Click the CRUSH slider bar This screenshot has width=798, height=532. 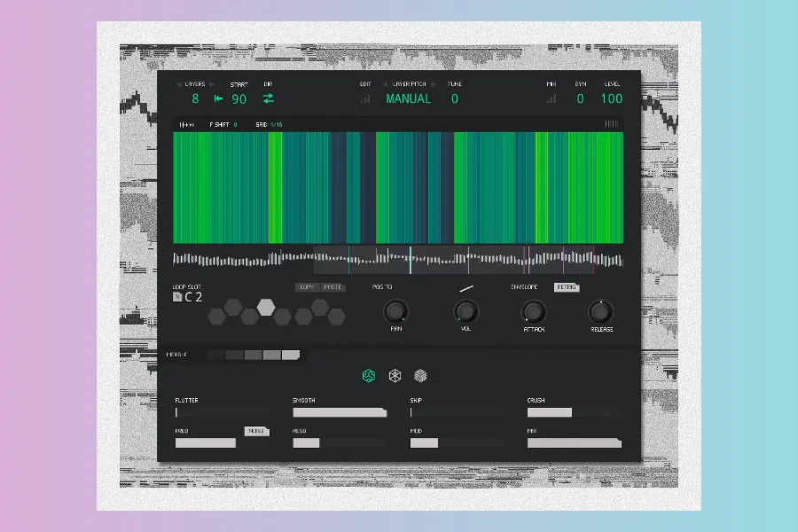550,412
